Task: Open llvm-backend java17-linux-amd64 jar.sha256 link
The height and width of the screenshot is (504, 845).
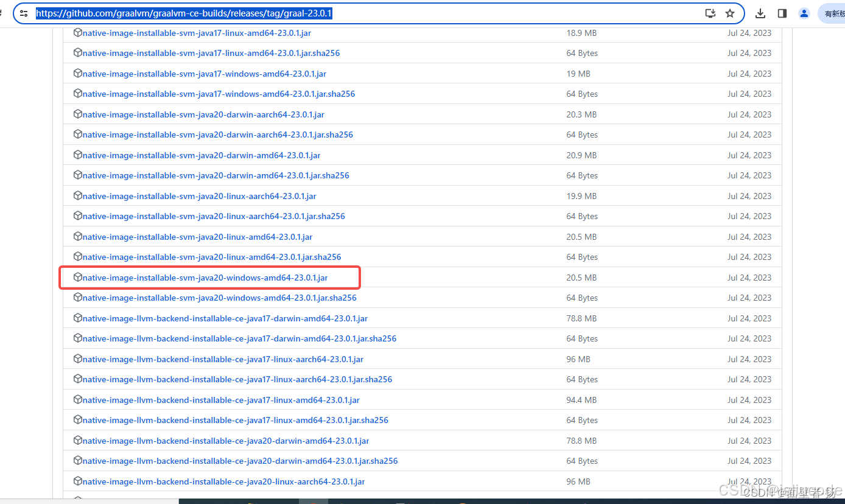Action: tap(235, 420)
